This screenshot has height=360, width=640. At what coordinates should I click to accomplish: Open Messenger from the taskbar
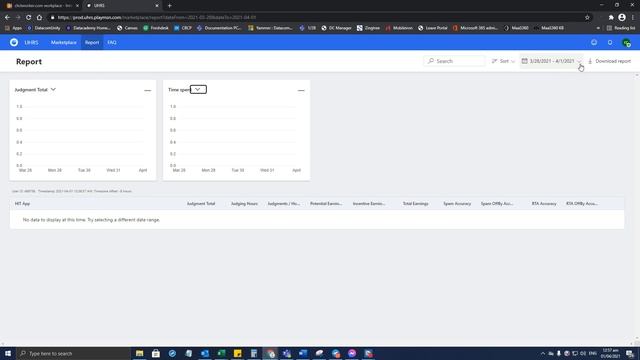352,353
